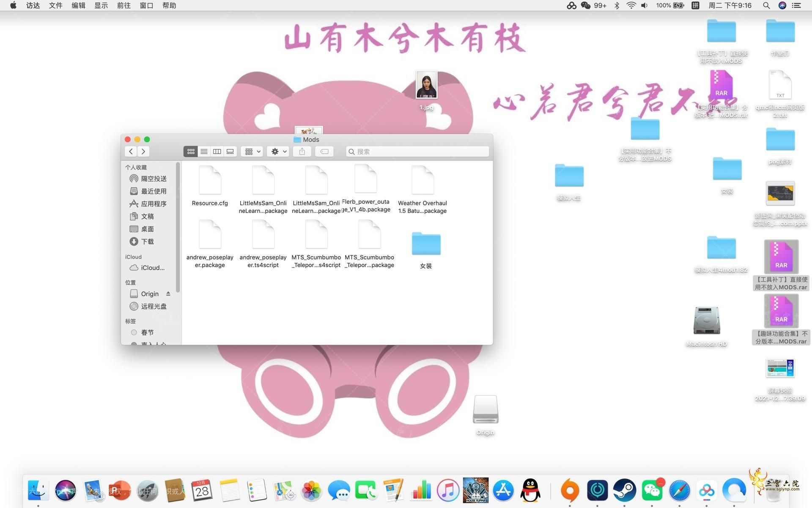This screenshot has height=508, width=812.
Task: Select the Origin volume in the sidebar
Action: tap(145, 294)
